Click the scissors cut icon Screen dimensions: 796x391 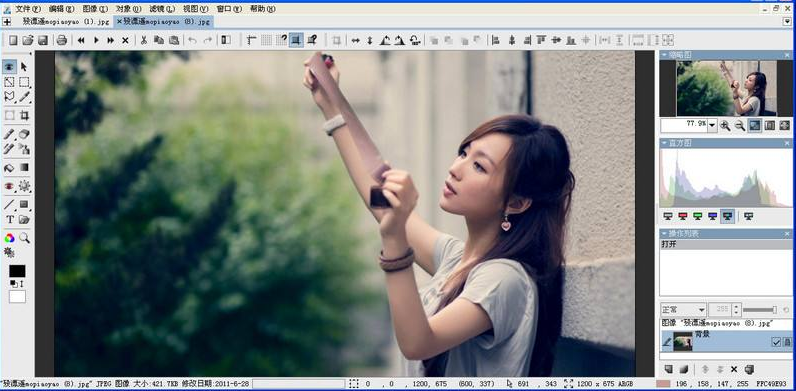(144, 40)
